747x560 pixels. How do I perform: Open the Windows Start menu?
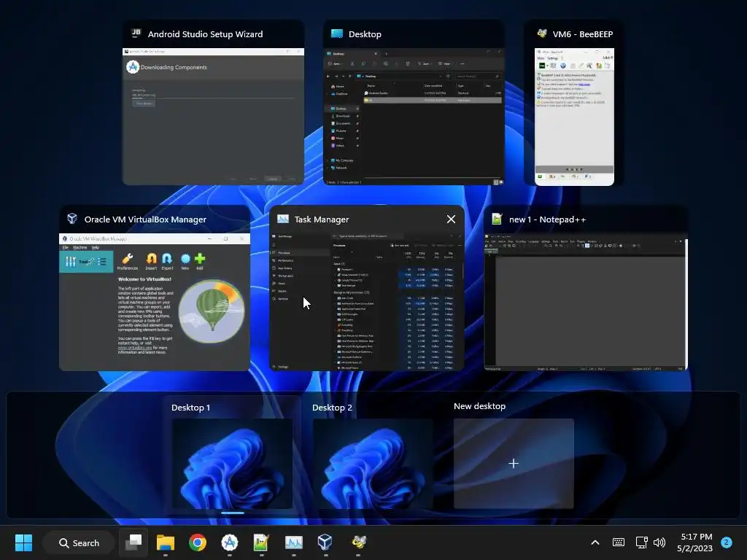point(23,542)
